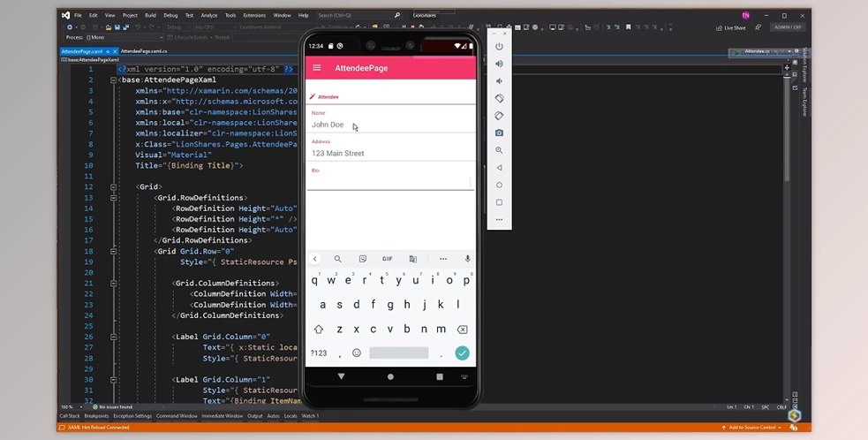Click the emulator volume up icon

[499, 64]
